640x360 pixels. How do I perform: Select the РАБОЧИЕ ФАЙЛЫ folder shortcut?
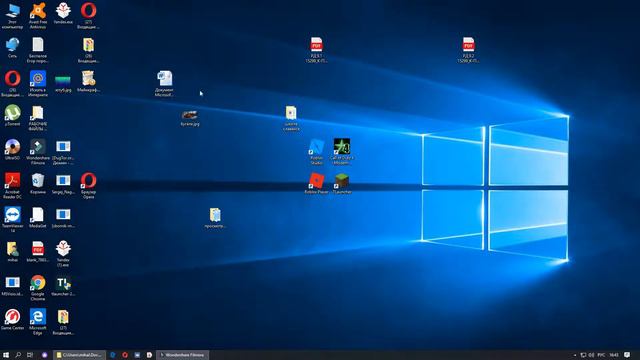38,118
